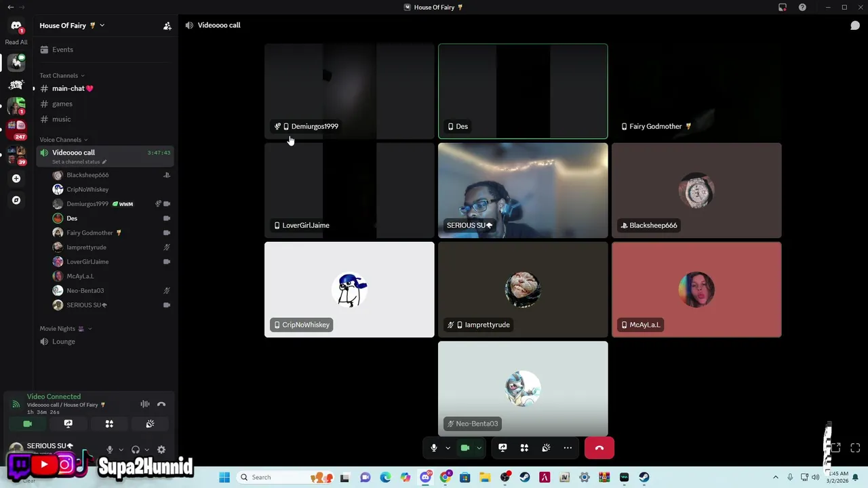Enter full screen call view
This screenshot has height=488, width=868.
(x=855, y=448)
